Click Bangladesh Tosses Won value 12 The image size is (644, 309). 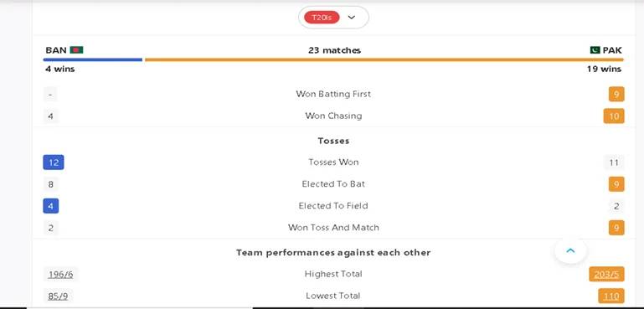[x=54, y=162]
